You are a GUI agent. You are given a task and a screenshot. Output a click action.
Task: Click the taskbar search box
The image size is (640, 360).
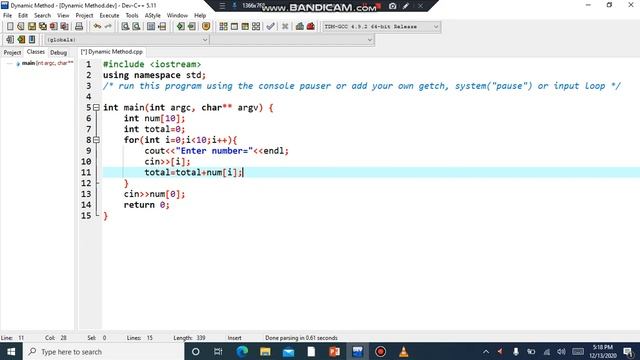(104, 351)
